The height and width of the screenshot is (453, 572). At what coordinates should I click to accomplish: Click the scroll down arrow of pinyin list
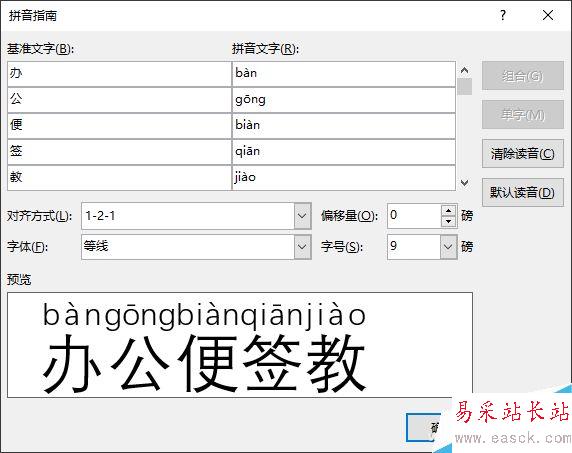click(464, 182)
